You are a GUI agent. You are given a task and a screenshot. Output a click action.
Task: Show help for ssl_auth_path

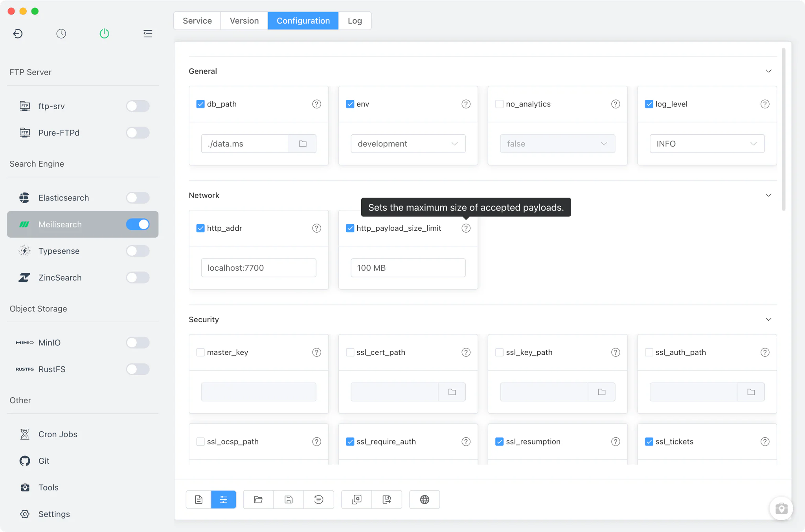765,352
